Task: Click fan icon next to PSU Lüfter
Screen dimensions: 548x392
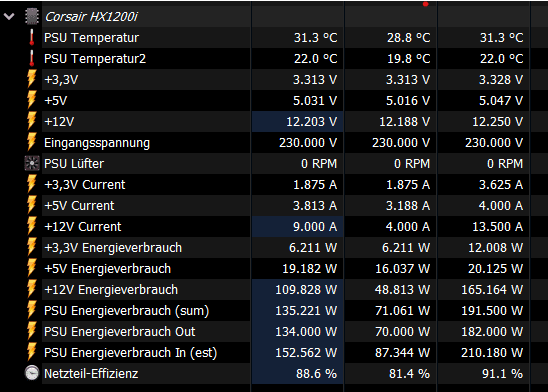Action: (x=32, y=163)
